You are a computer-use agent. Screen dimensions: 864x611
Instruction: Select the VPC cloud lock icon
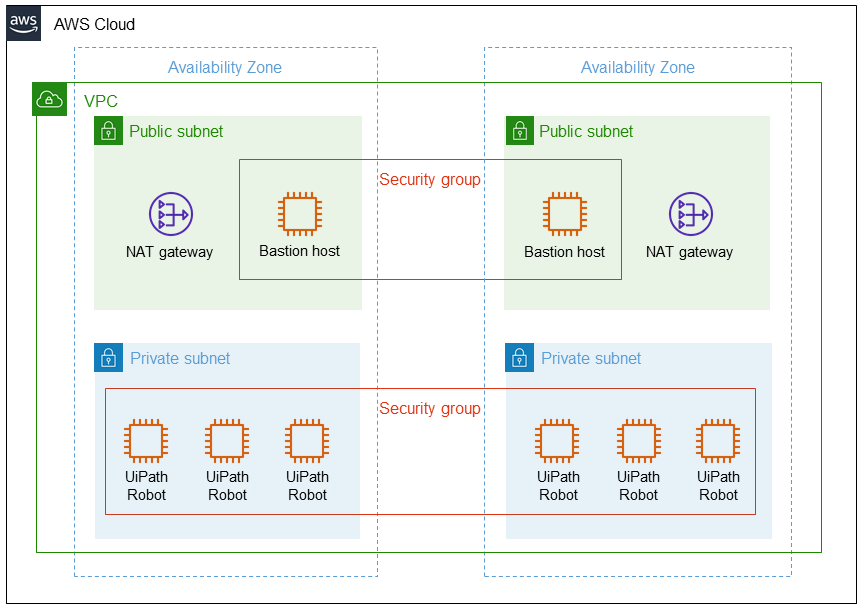point(50,99)
